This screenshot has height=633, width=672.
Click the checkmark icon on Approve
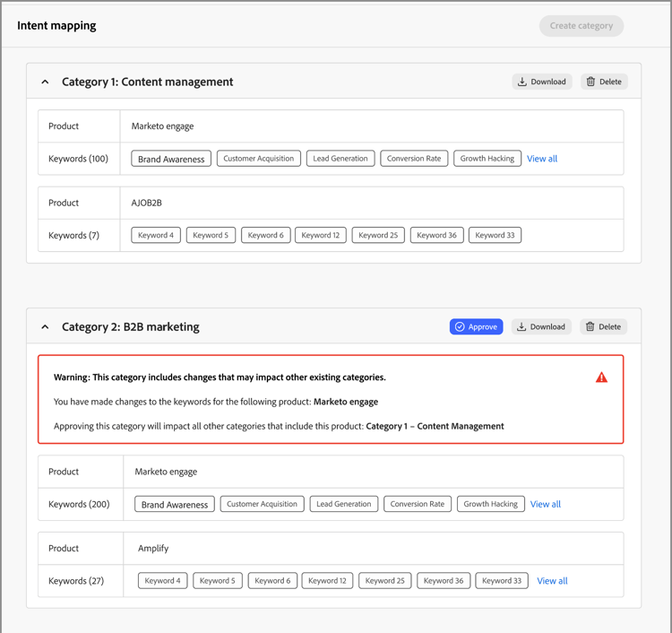coord(460,327)
